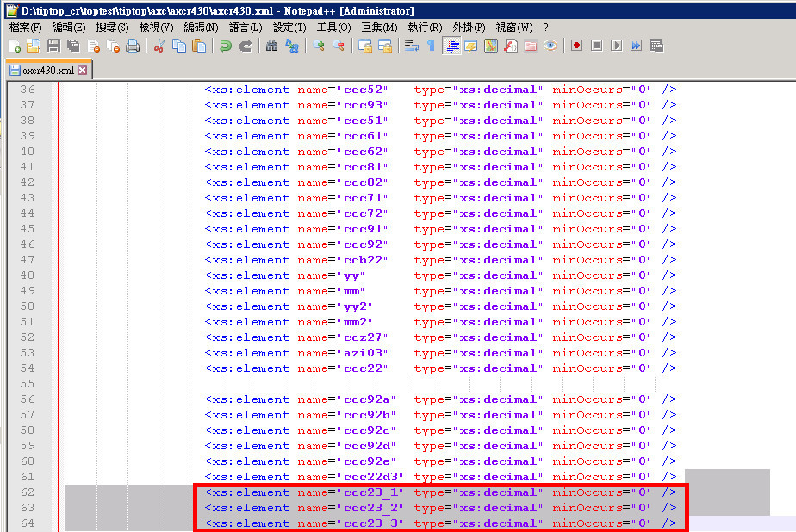Click line number 55 in the margin
796x532 pixels.
click(x=28, y=384)
